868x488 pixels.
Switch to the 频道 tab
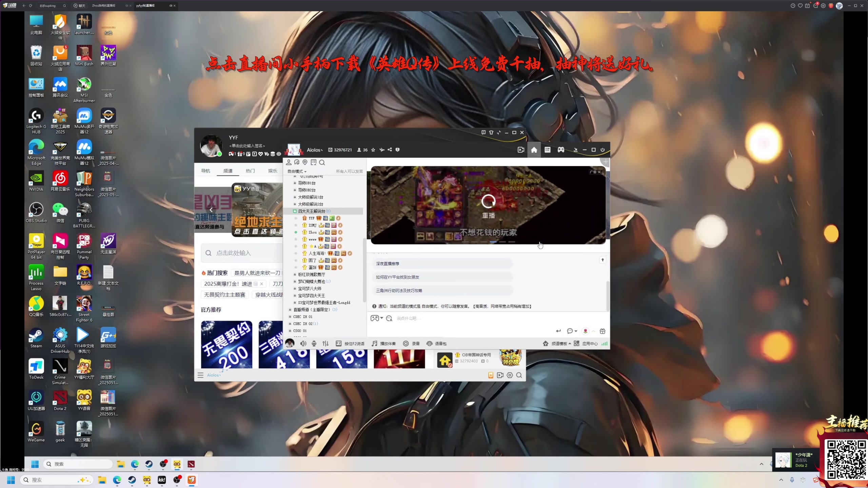[x=228, y=171]
